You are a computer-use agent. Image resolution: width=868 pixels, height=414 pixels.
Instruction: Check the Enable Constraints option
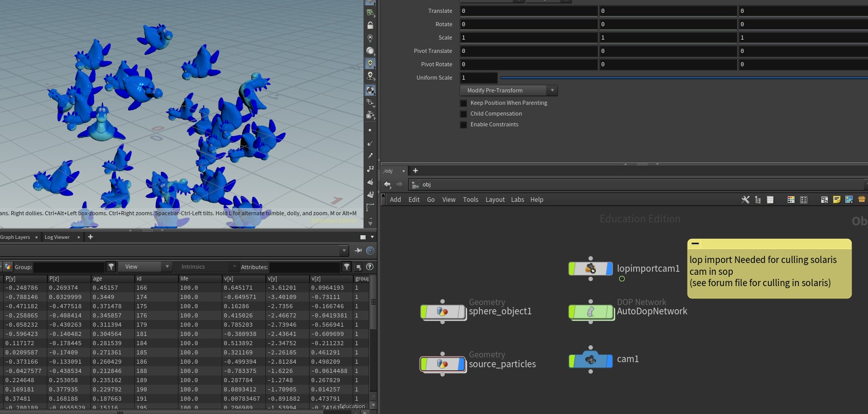[x=463, y=125]
